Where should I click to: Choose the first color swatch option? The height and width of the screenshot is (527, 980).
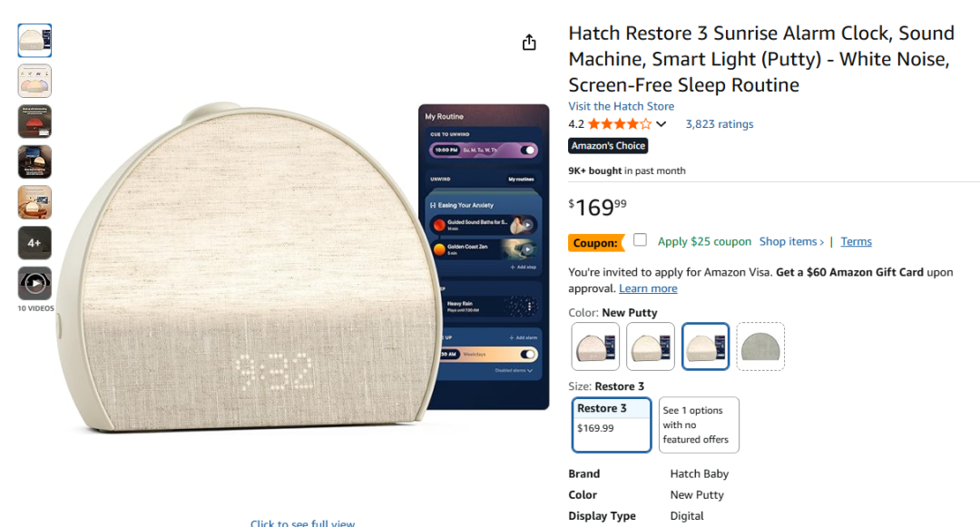click(595, 346)
